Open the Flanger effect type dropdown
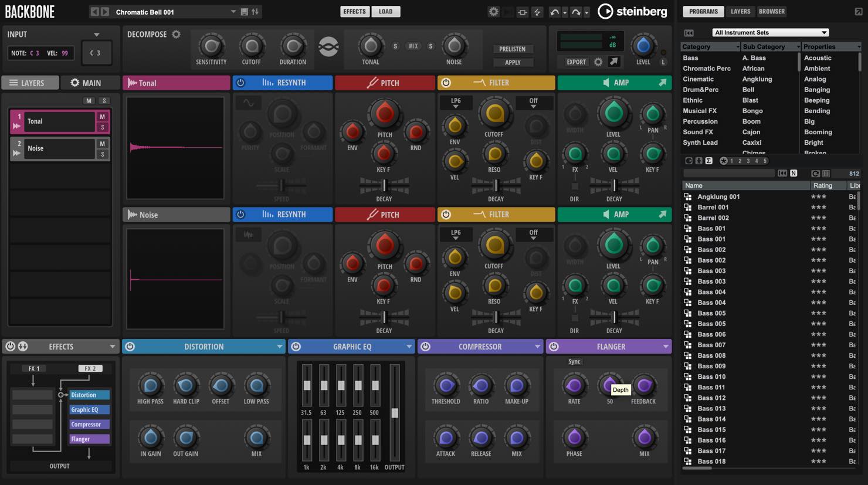 coord(666,347)
